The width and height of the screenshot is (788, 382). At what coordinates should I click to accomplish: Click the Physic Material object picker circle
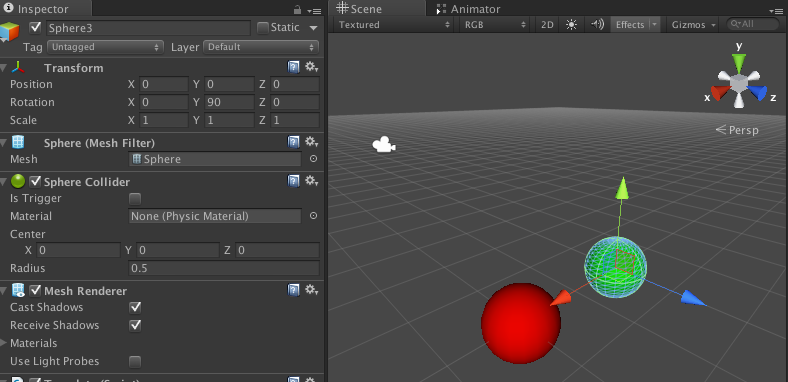[x=313, y=216]
